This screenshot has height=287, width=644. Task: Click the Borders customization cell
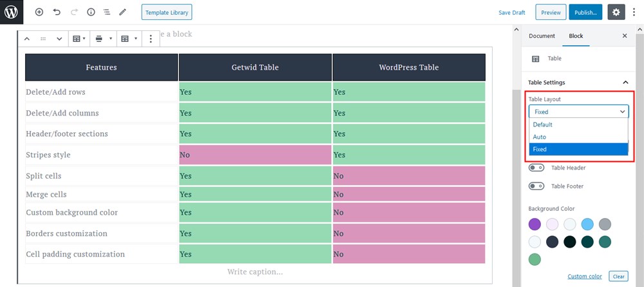point(102,233)
